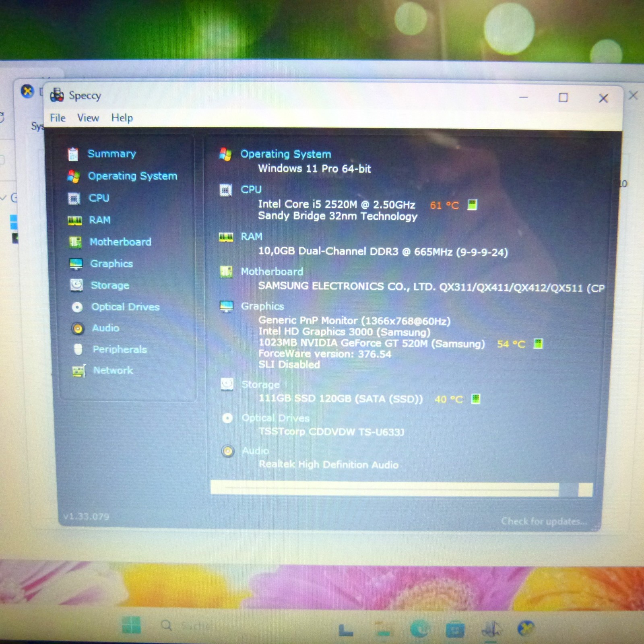Viewport: 644px width, 644px height.
Task: Click the Motherboard heading in summary
Action: point(272,271)
